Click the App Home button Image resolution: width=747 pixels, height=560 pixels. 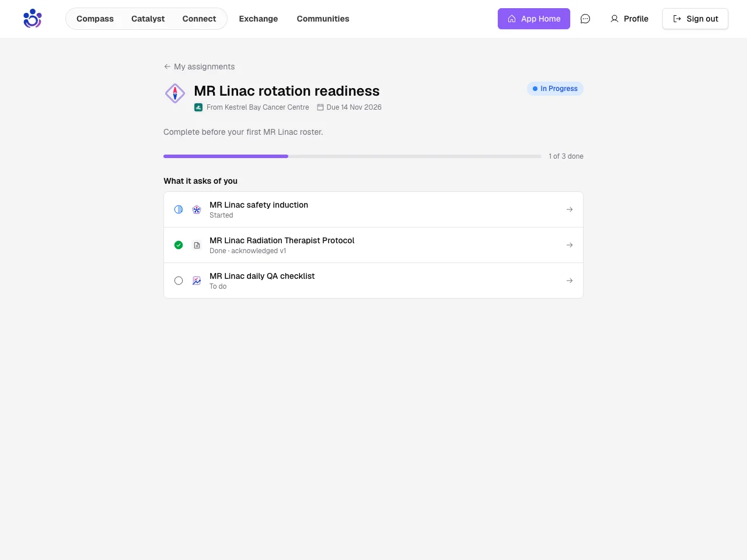(x=534, y=19)
